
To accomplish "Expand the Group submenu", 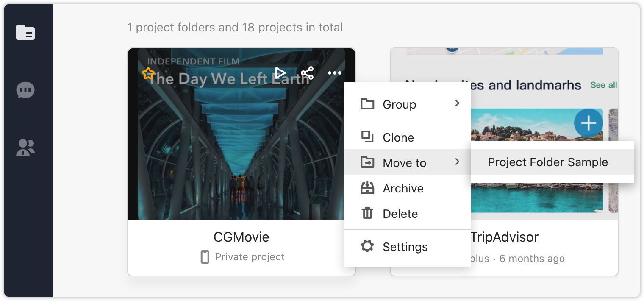I will [398, 104].
